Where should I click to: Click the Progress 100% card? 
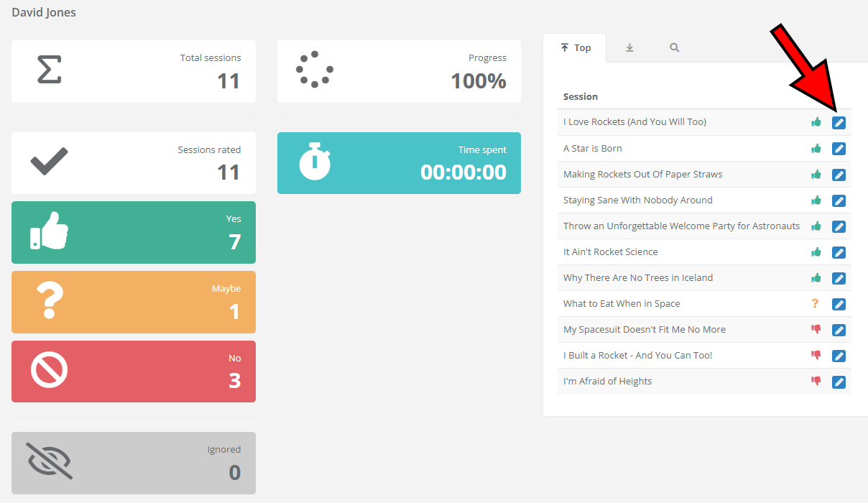(399, 71)
